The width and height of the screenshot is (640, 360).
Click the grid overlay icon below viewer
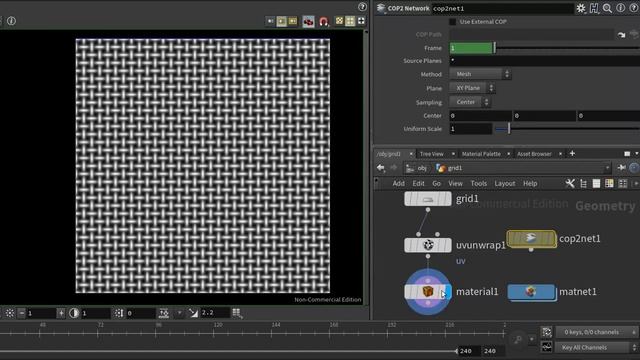(x=237, y=313)
